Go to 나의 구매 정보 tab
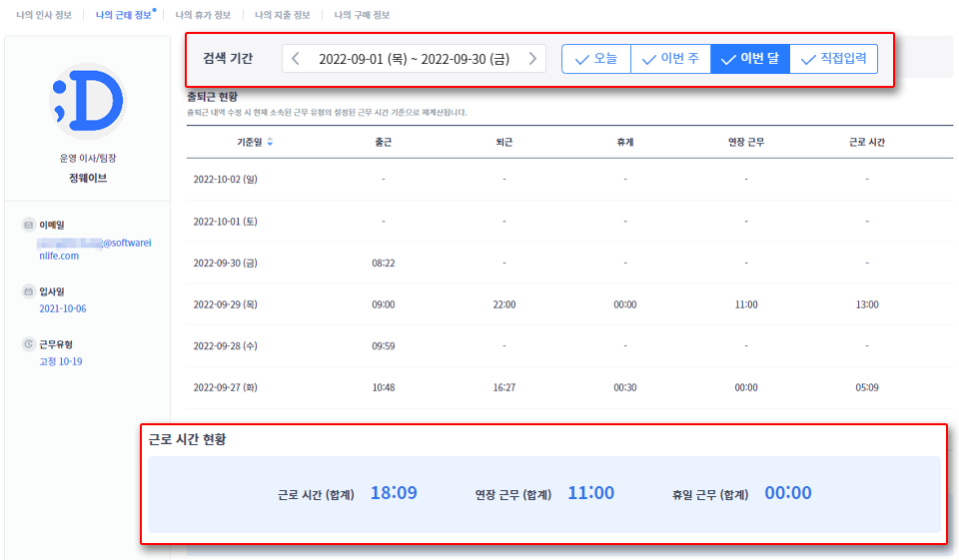 (x=362, y=15)
